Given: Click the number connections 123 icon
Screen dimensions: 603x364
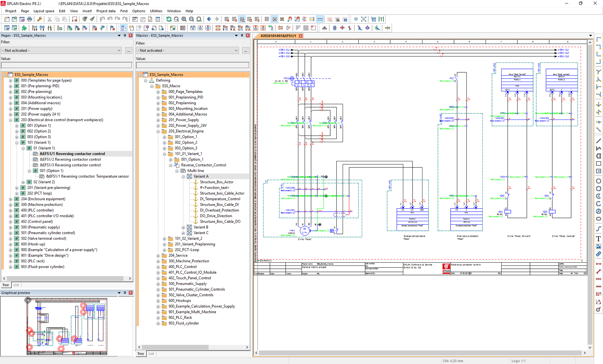Looking at the screenshot, I should pyautogui.click(x=34, y=28).
